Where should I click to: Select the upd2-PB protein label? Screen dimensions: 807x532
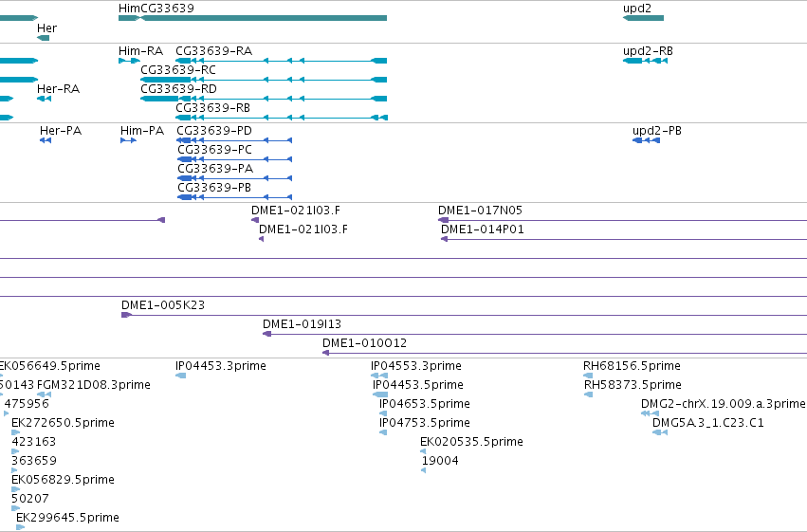coord(657,131)
